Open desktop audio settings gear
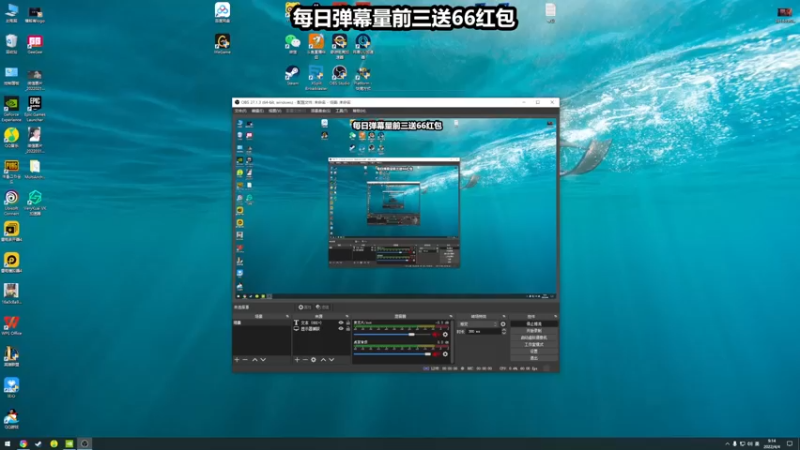The width and height of the screenshot is (800, 450). click(x=445, y=354)
